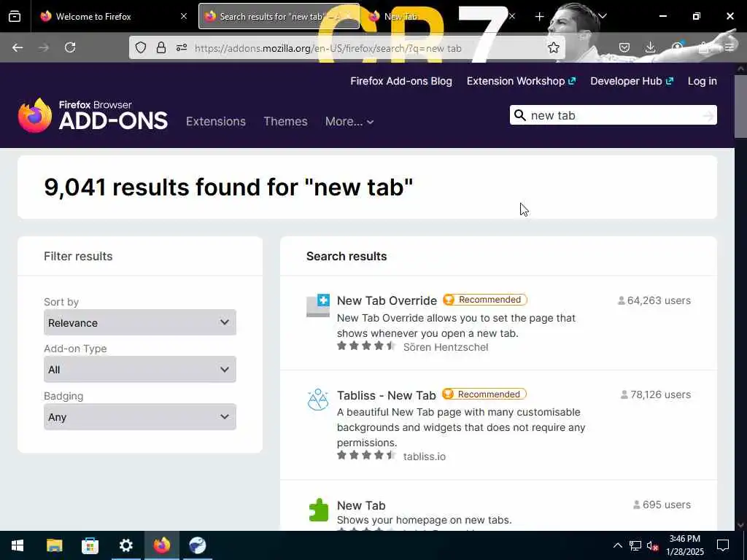The height and width of the screenshot is (560, 747).
Task: Click the New Tab Override icon
Action: click(x=318, y=306)
